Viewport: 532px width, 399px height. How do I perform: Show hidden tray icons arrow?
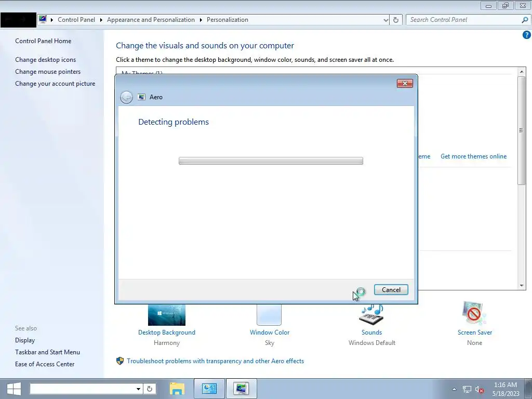tap(454, 389)
